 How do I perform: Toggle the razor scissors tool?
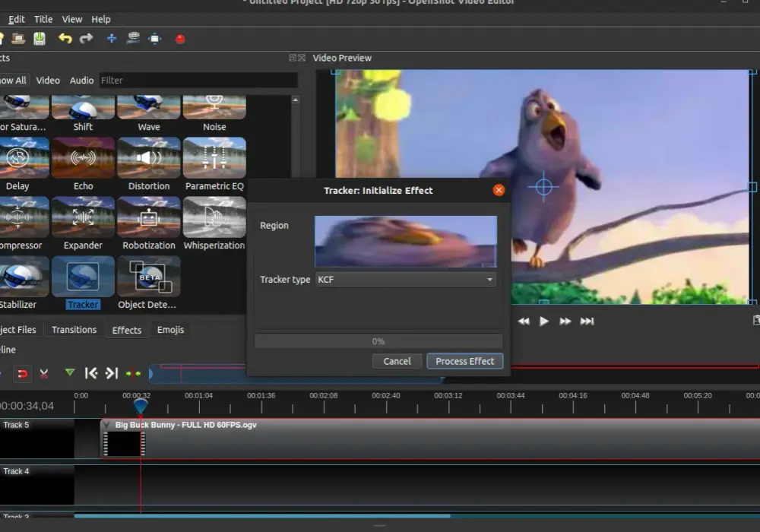coord(43,374)
